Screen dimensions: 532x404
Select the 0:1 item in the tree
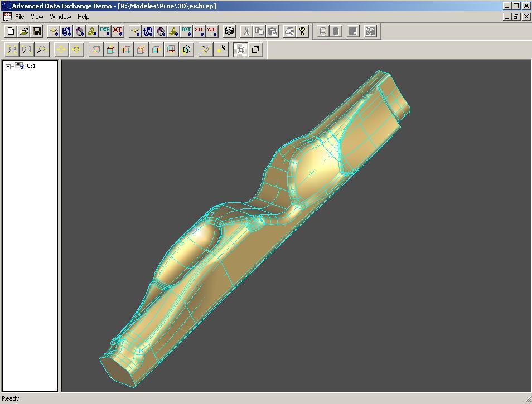point(31,66)
